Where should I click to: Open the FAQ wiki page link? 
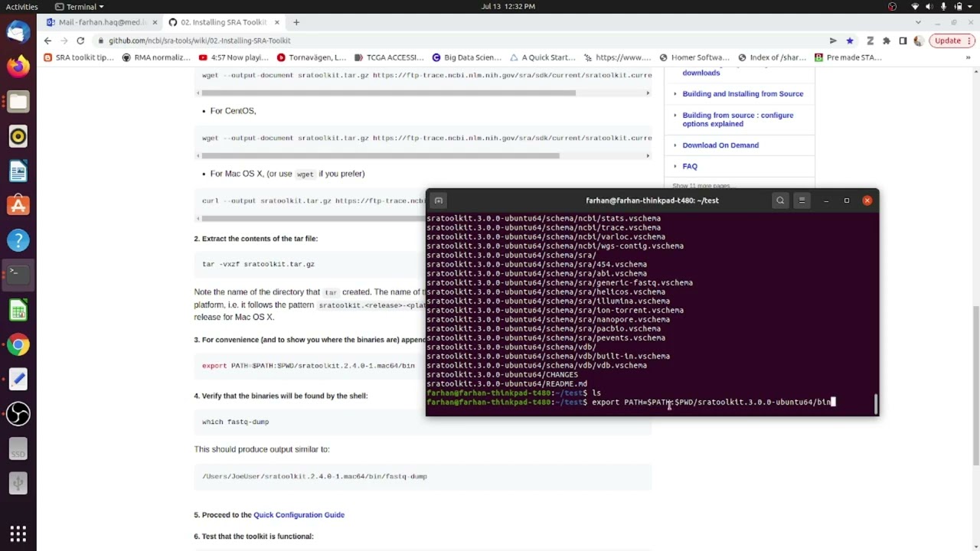click(690, 166)
